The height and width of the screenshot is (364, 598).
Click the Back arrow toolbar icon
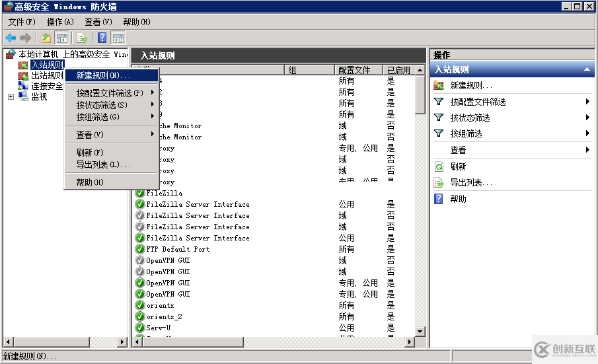click(11, 38)
